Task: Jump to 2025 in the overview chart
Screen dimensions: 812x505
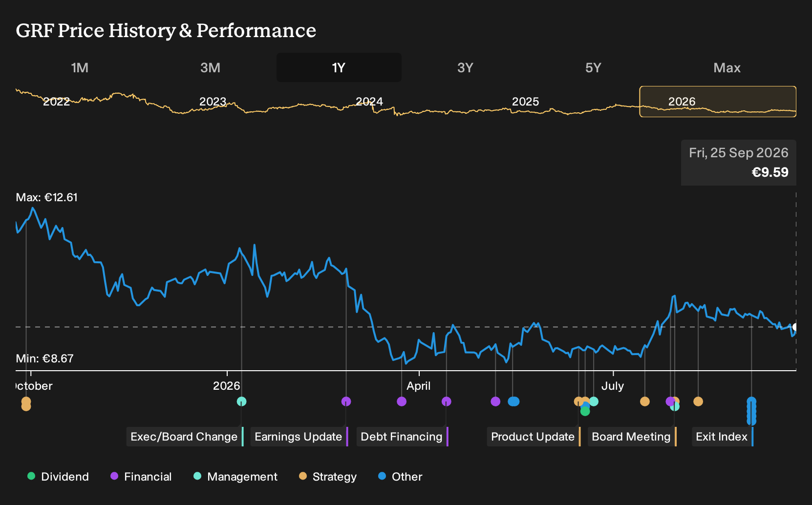Action: point(525,102)
